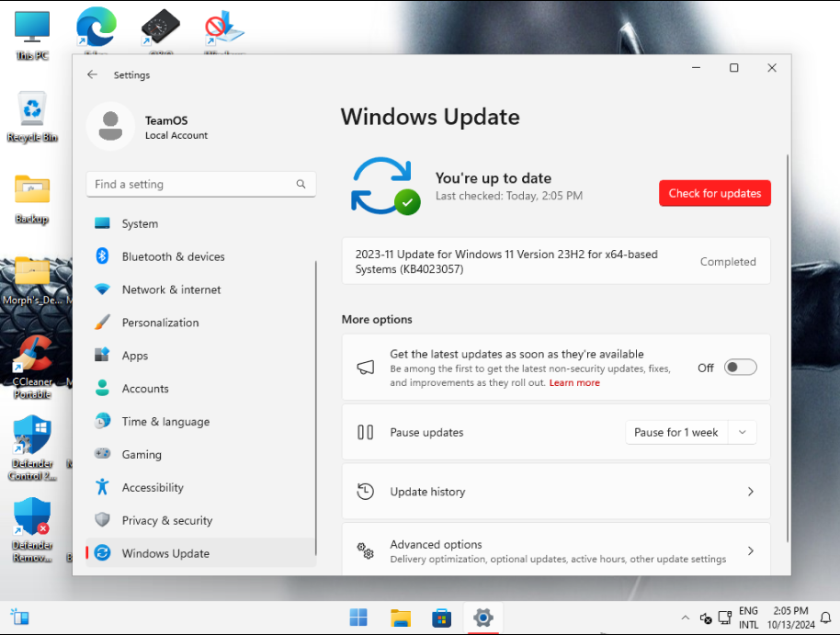
Task: Open the notification bell in the taskbar
Action: coord(826,618)
